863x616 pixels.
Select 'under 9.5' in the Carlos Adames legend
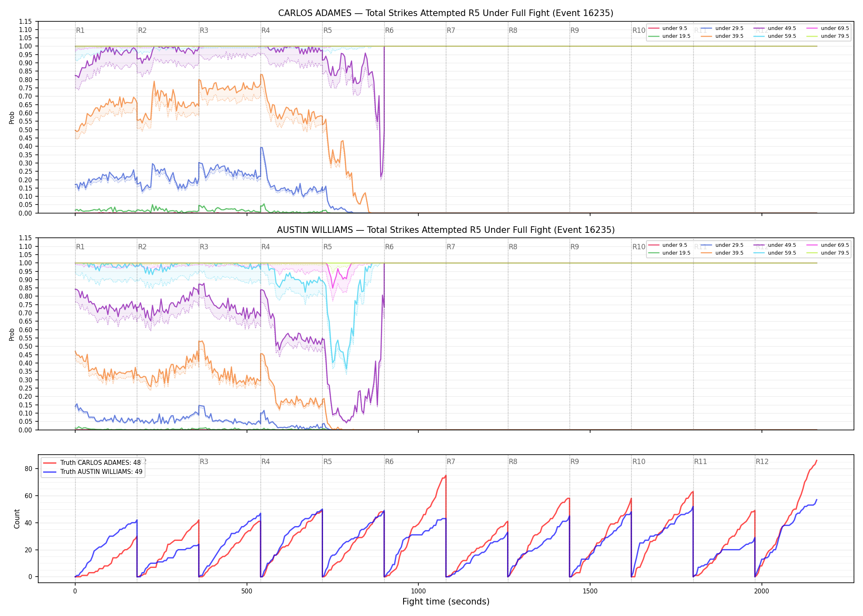(668, 28)
